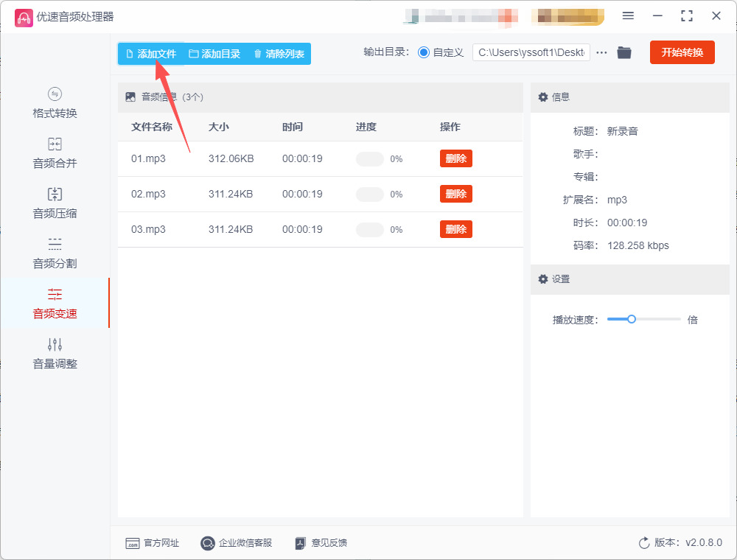This screenshot has height=560, width=737.
Task: Delete the 02.mp3 file row
Action: click(456, 194)
